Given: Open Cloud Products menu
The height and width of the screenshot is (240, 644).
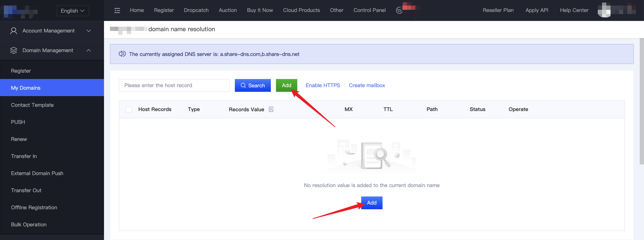Looking at the screenshot, I should tap(302, 10).
